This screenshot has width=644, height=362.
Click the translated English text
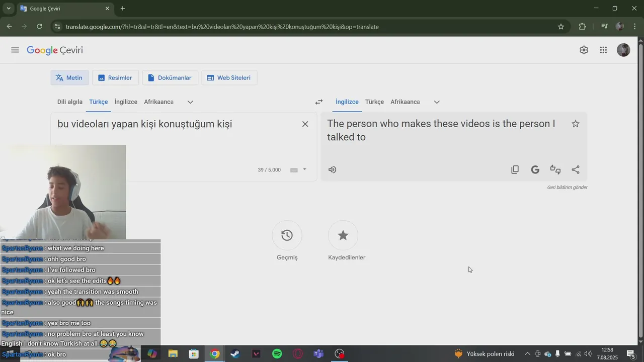(441, 130)
